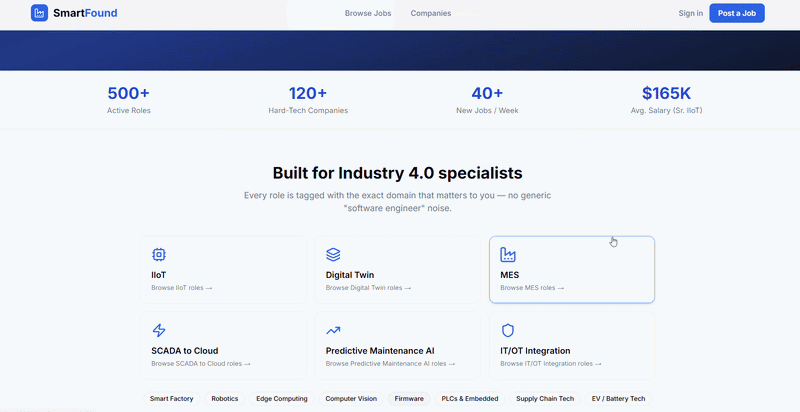Viewport: 800px width, 412px height.
Task: Click the MES factory icon
Action: point(508,254)
